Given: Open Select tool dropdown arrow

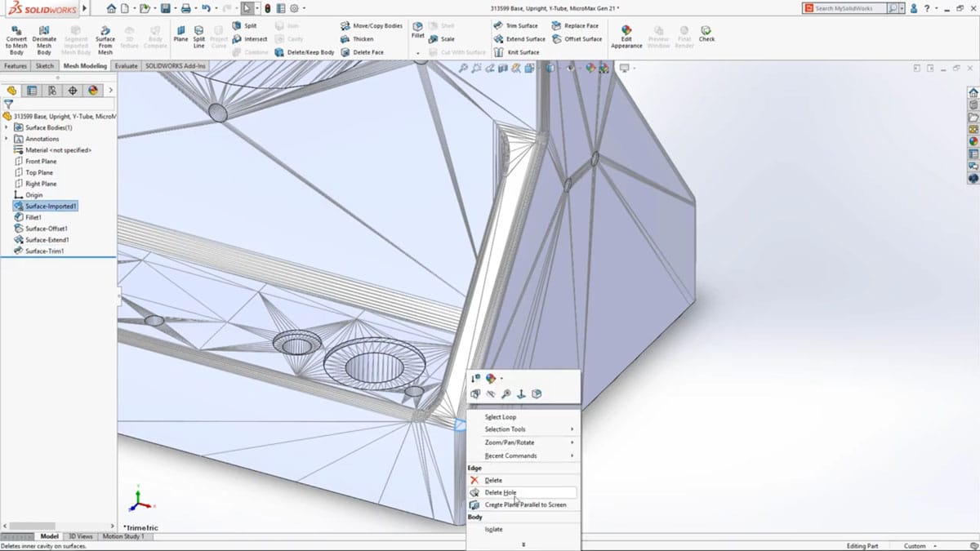Looking at the screenshot, I should [x=256, y=8].
